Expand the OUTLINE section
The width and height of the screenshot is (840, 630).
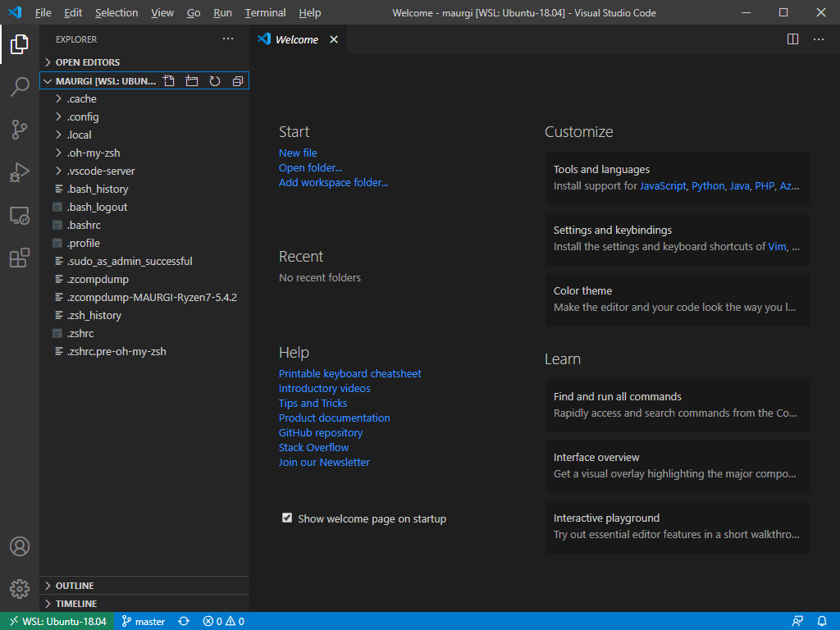[76, 585]
